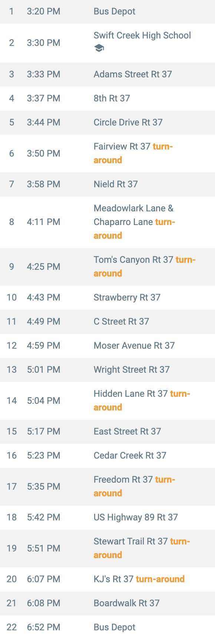Click the final Bus Depot stop at 6:52 PM
This screenshot has height=644, width=215.
pos(107,627)
